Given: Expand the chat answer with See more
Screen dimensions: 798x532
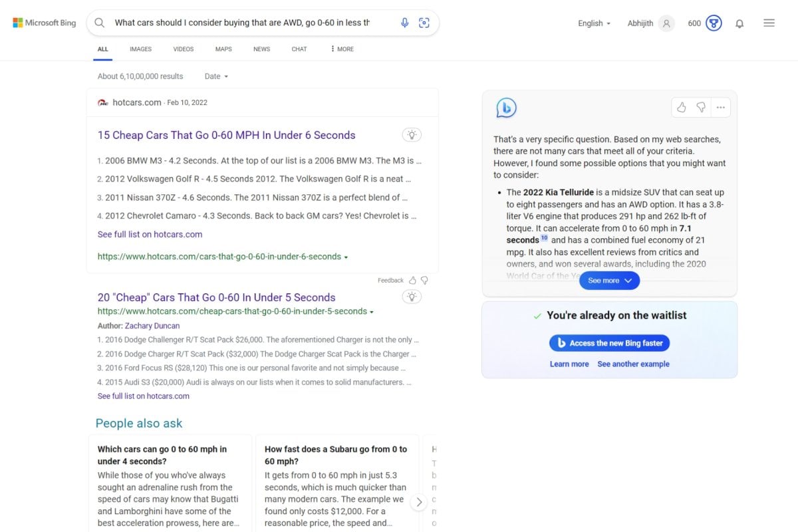Looking at the screenshot, I should (609, 281).
